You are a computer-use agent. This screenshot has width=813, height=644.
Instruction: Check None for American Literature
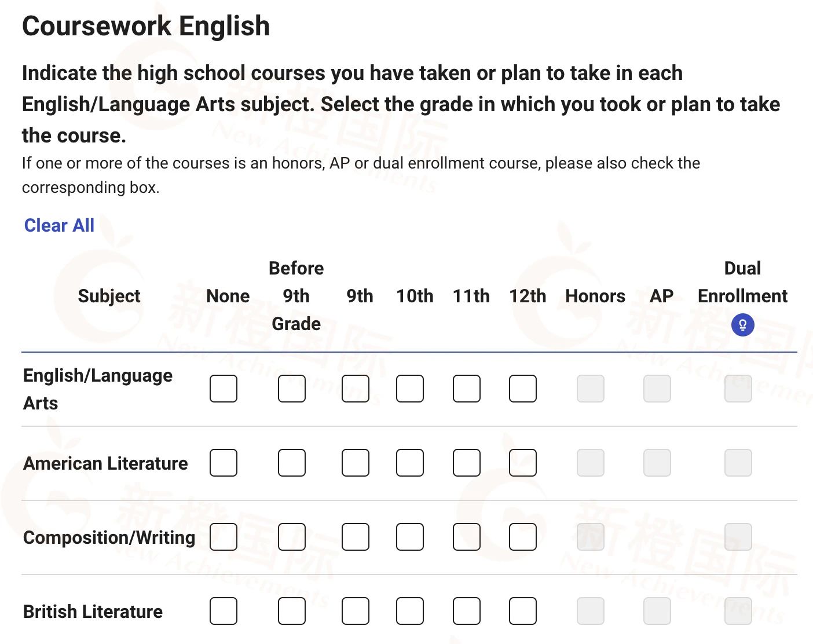click(x=224, y=463)
